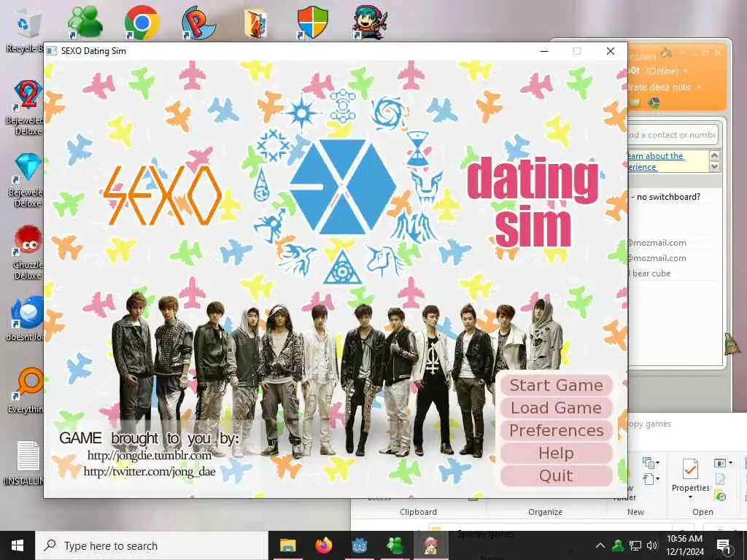Switch to Messenger taskbar icon
This screenshot has width=747, height=560.
[395, 545]
